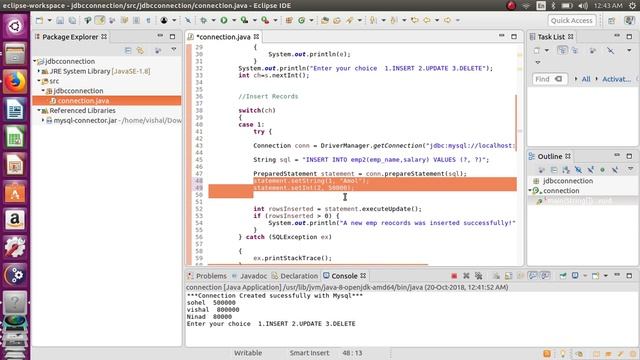Toggle Pin Console
The height and width of the screenshot is (360, 640).
tap(563, 276)
